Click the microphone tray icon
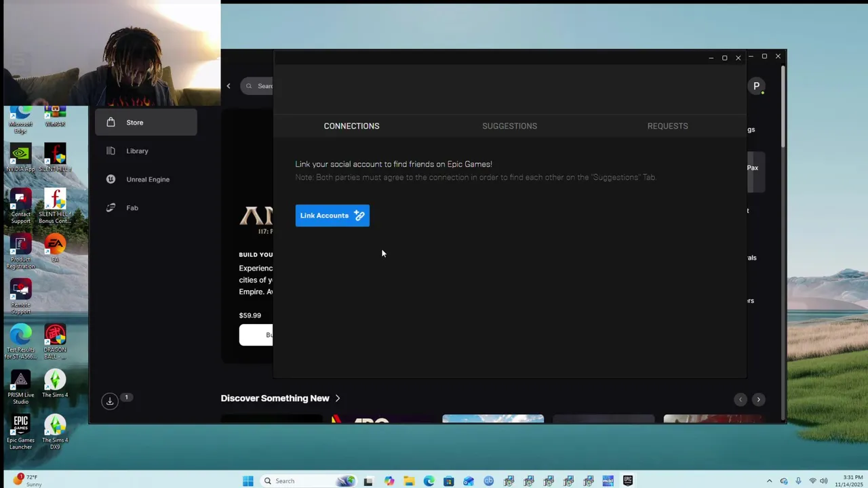This screenshot has height=488, width=868. 798,481
